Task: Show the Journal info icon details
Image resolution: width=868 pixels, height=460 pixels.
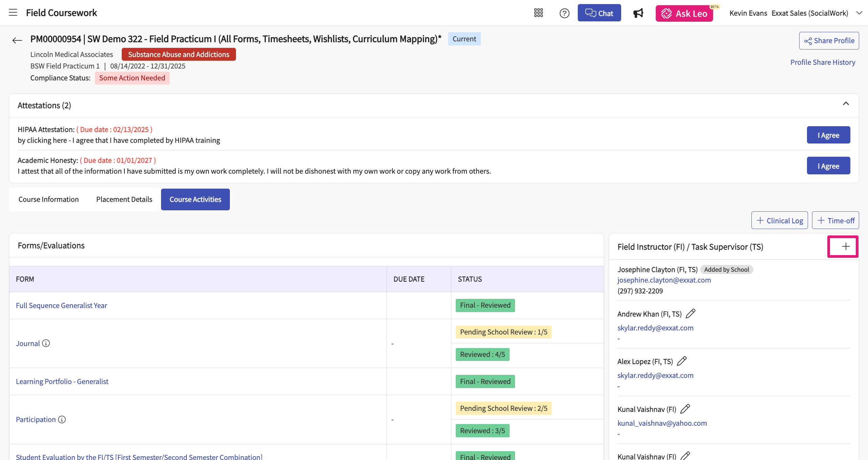Action: coord(46,343)
